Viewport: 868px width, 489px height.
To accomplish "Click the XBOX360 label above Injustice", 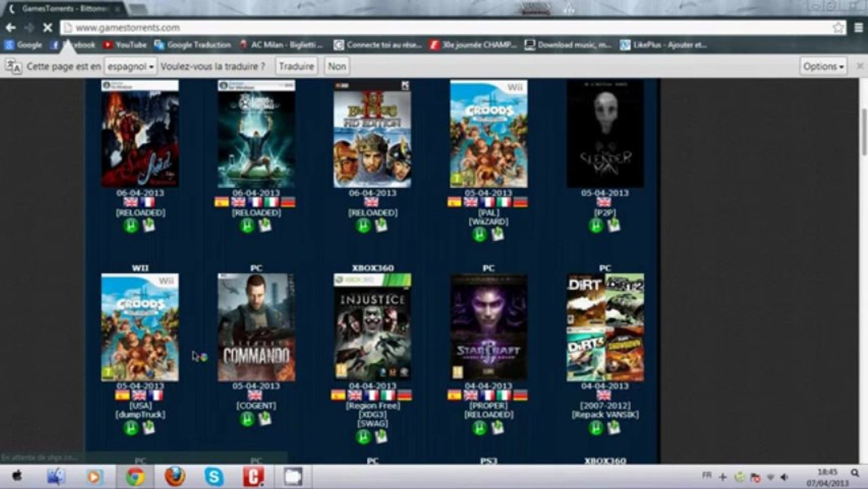I will [373, 268].
